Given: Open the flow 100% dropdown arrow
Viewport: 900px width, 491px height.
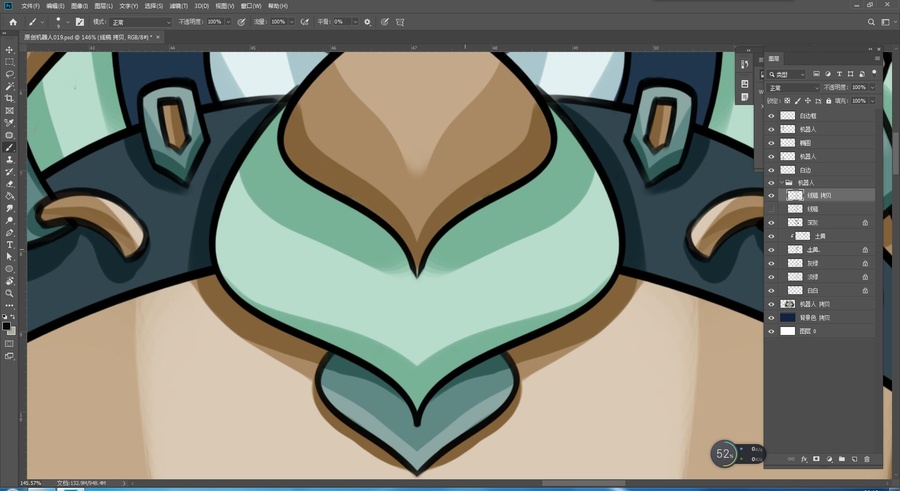Looking at the screenshot, I should pos(291,22).
